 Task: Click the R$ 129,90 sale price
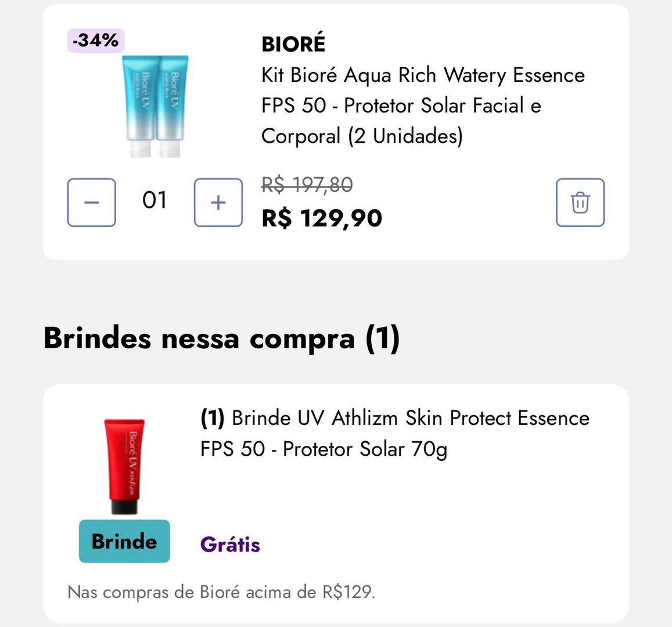tap(321, 218)
